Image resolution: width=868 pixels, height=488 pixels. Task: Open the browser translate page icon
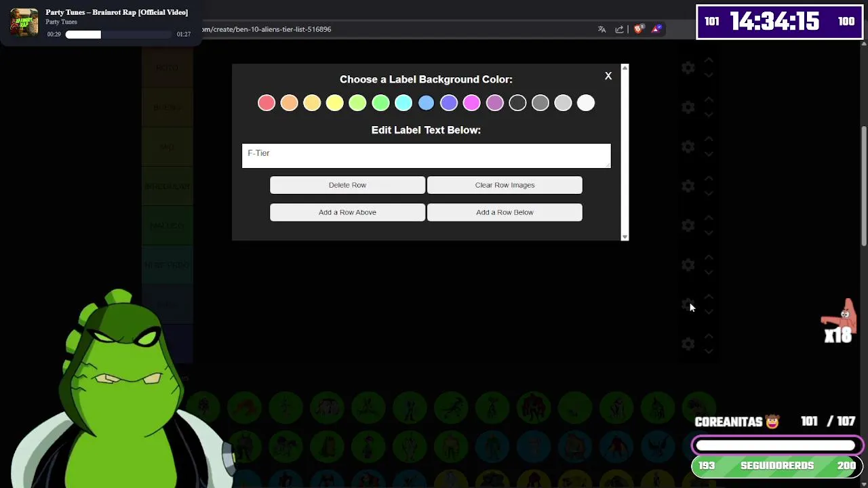click(601, 29)
